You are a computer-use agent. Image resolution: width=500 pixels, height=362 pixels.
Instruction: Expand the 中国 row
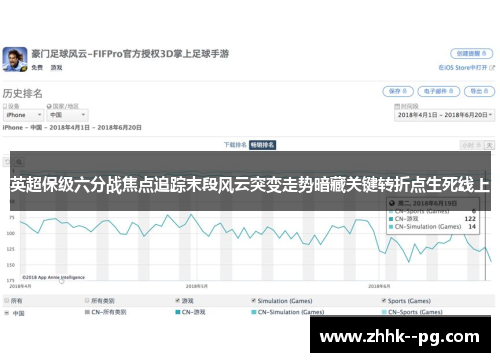[7, 313]
